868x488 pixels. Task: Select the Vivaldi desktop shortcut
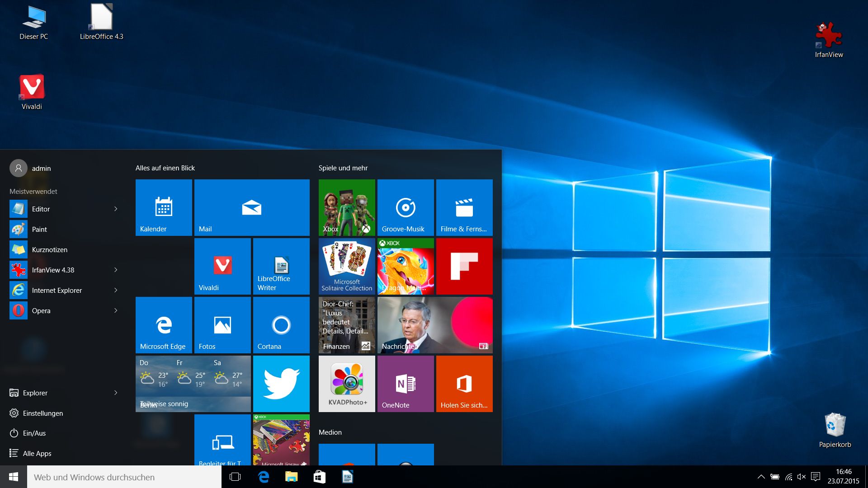click(32, 93)
